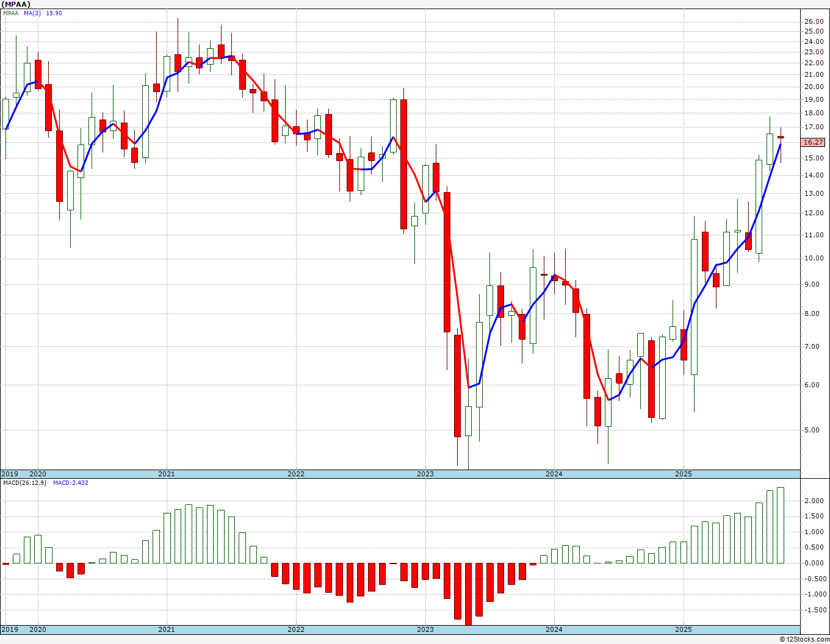This screenshot has height=644, width=830.
Task: Select the 24.00 price axis label
Action: (x=814, y=41)
